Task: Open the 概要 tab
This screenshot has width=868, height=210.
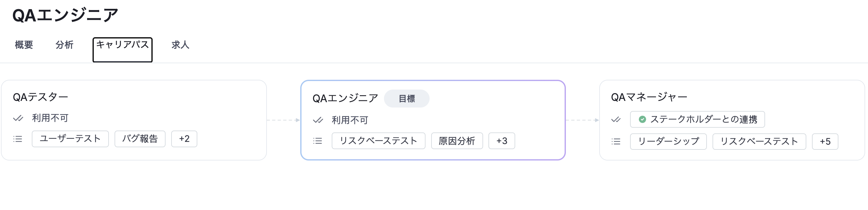Action: [24, 44]
